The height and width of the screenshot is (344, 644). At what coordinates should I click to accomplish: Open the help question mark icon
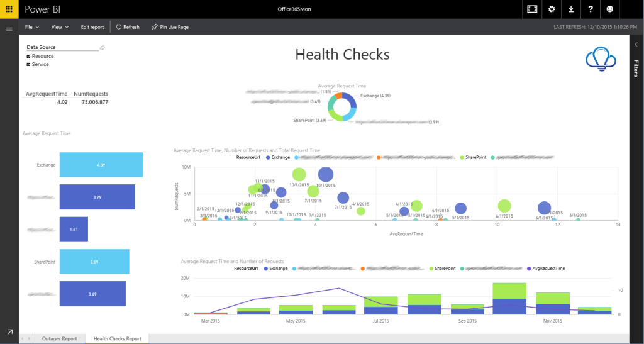click(591, 9)
